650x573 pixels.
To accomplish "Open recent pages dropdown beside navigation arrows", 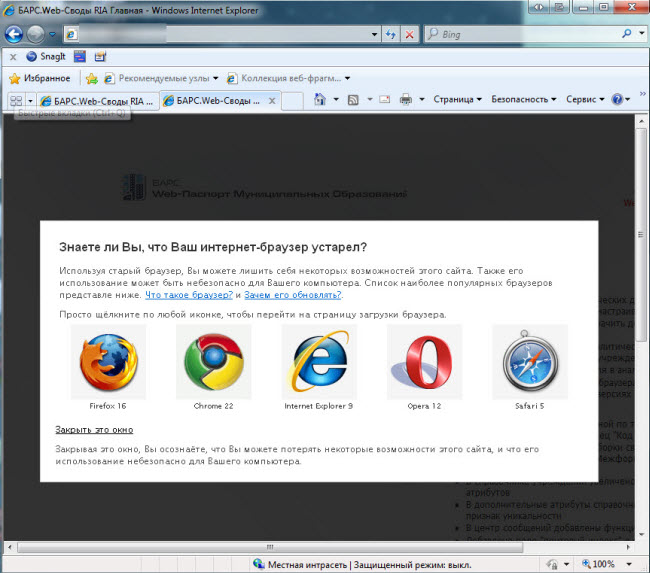I will point(52,34).
